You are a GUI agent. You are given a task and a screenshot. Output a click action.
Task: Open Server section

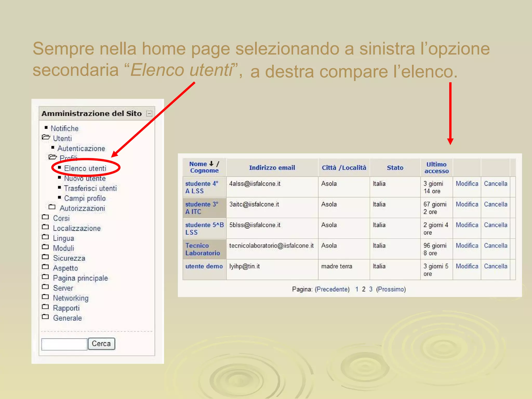[x=63, y=288]
